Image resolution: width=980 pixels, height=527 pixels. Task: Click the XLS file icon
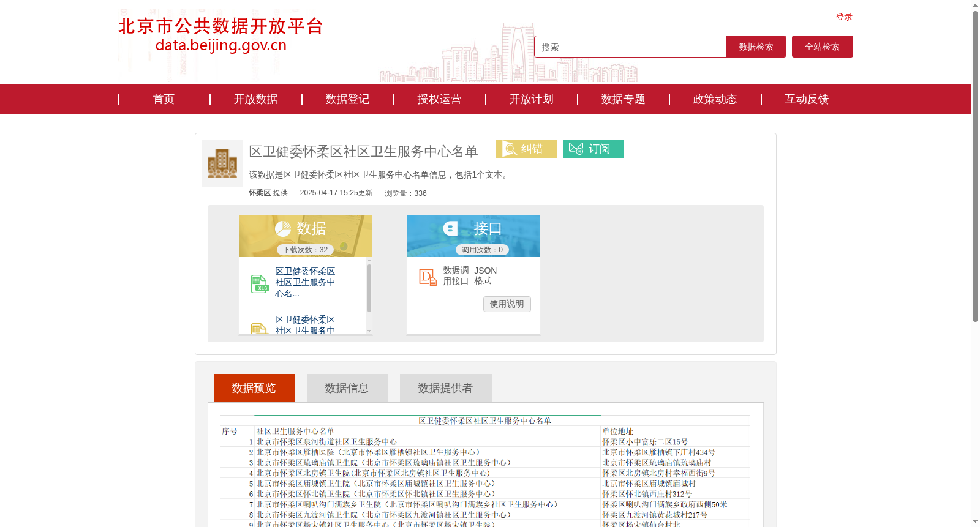[260, 284]
